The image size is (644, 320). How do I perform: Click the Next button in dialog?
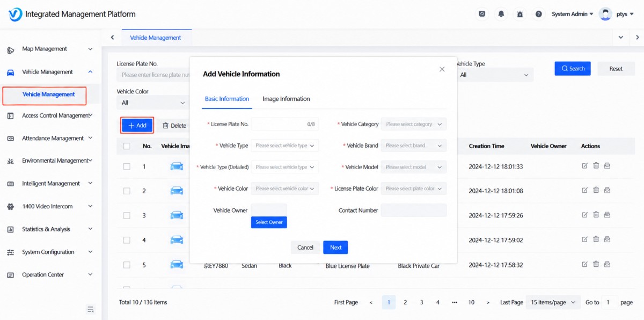pyautogui.click(x=335, y=248)
